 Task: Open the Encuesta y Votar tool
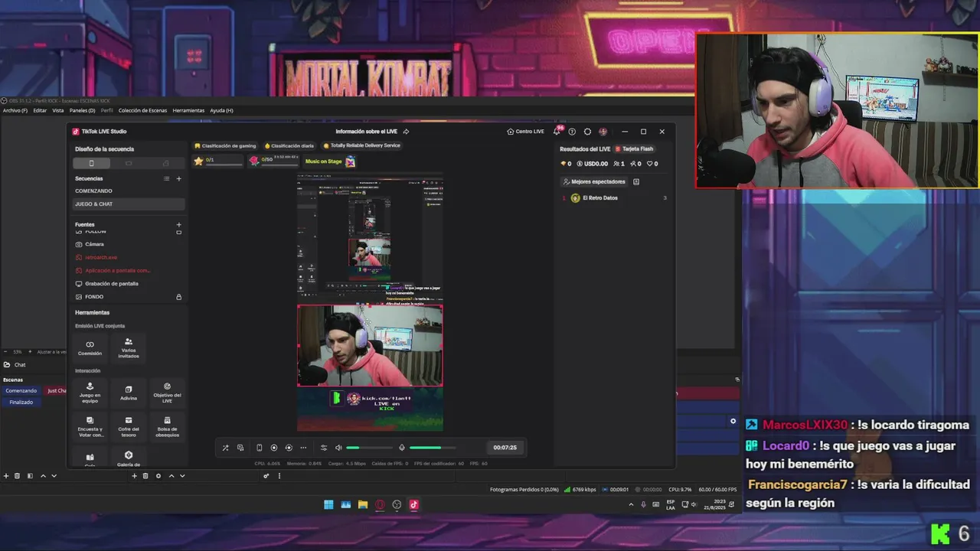pyautogui.click(x=90, y=426)
